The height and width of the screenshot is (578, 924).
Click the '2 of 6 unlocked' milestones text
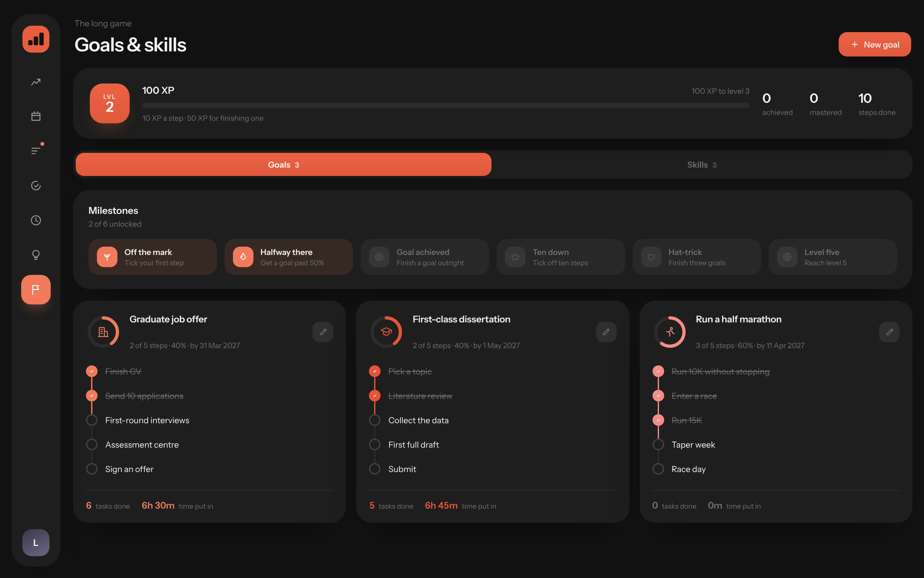click(x=115, y=224)
